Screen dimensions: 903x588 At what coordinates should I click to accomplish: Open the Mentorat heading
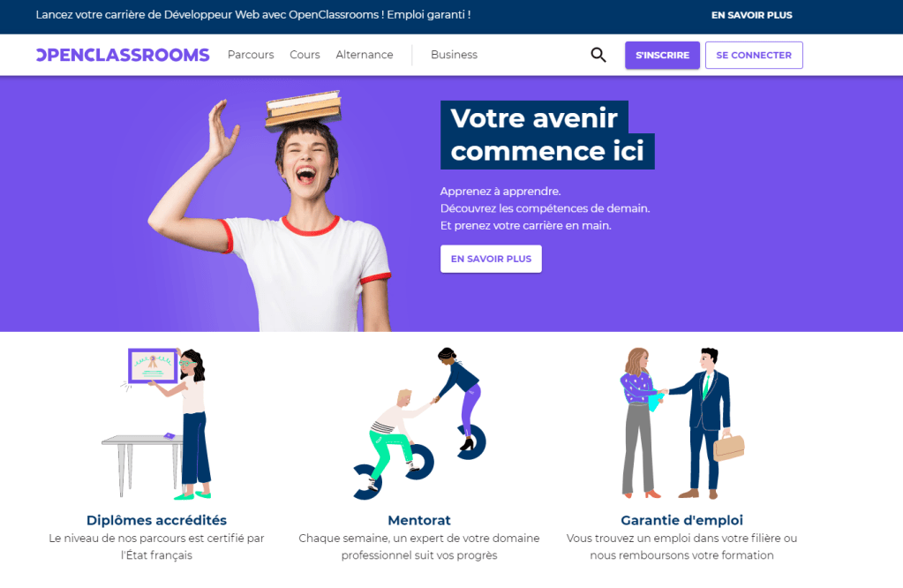419,520
